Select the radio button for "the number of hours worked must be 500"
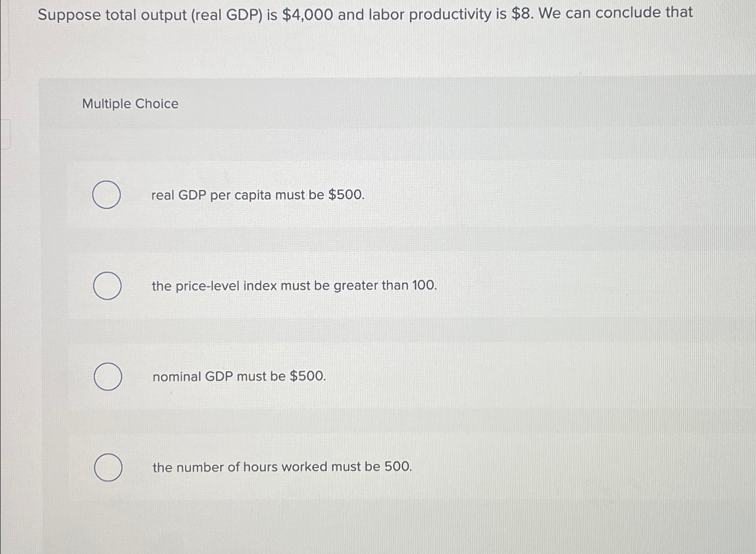This screenshot has width=756, height=554. click(x=108, y=467)
